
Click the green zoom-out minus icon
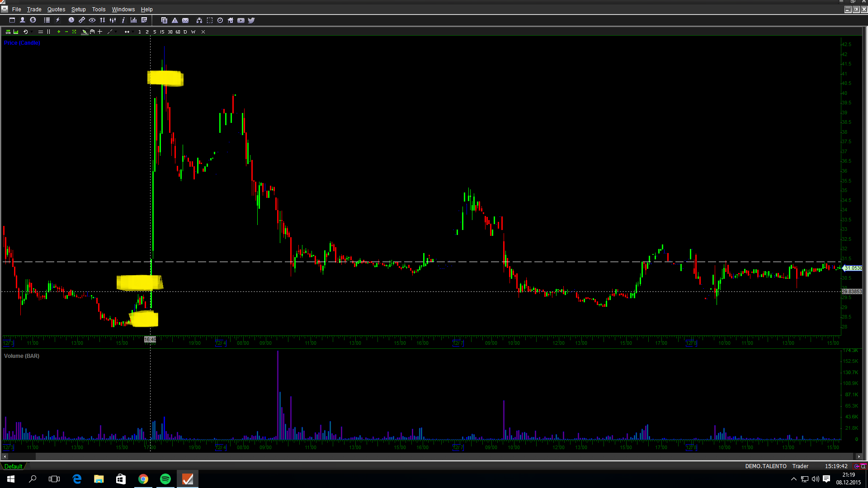[66, 32]
